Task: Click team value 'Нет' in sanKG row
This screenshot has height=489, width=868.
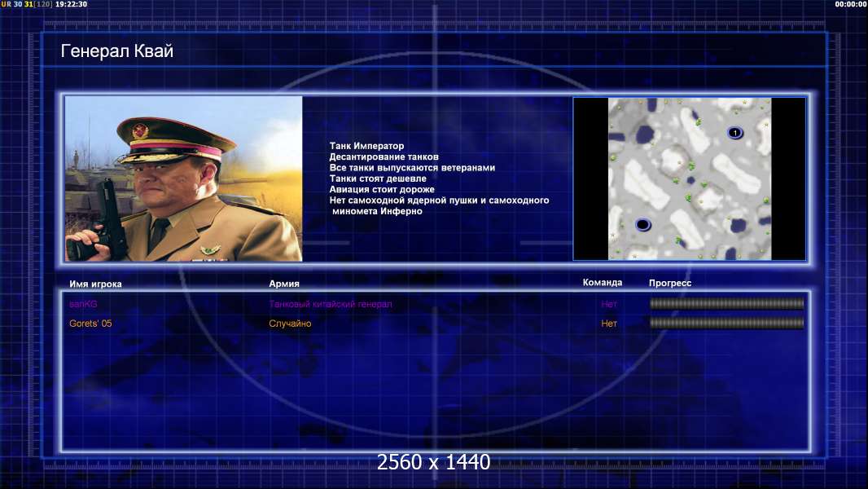Action: coord(609,304)
